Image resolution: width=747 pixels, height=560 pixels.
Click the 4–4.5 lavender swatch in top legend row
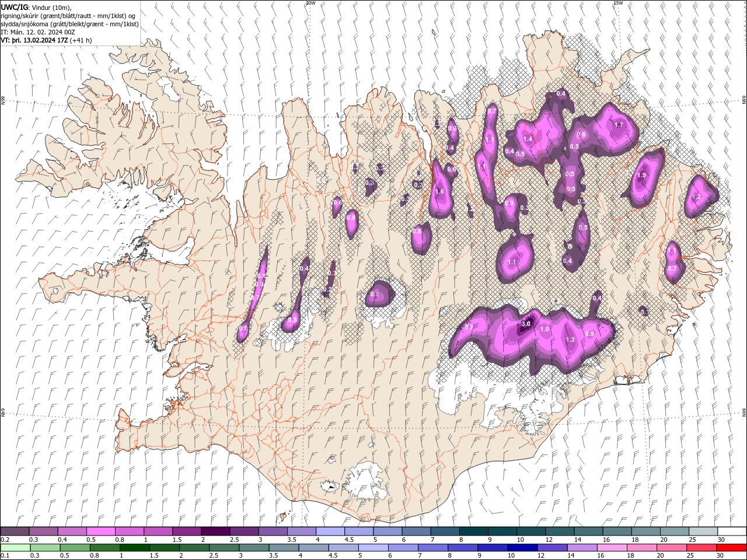pyautogui.click(x=330, y=531)
